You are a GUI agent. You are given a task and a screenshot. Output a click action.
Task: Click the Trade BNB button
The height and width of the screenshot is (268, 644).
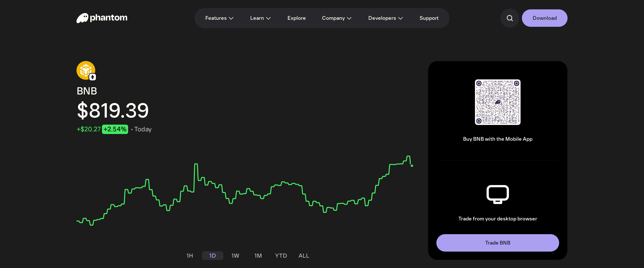pyautogui.click(x=497, y=243)
